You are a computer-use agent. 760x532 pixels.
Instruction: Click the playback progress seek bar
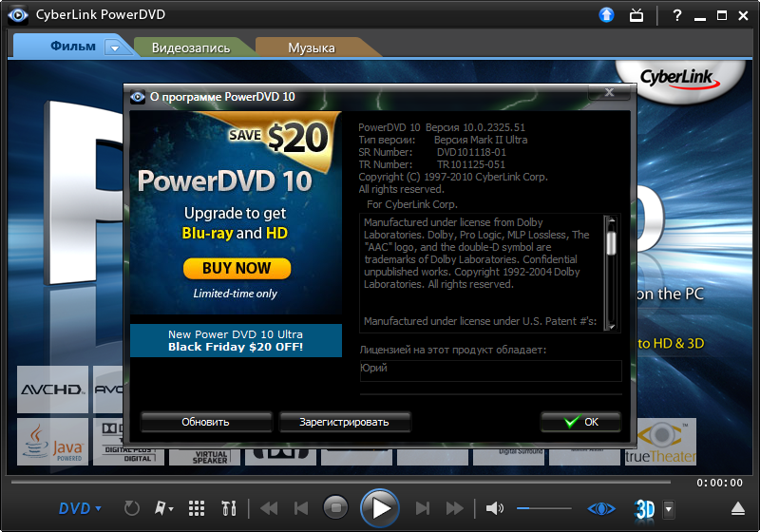[x=341, y=482]
